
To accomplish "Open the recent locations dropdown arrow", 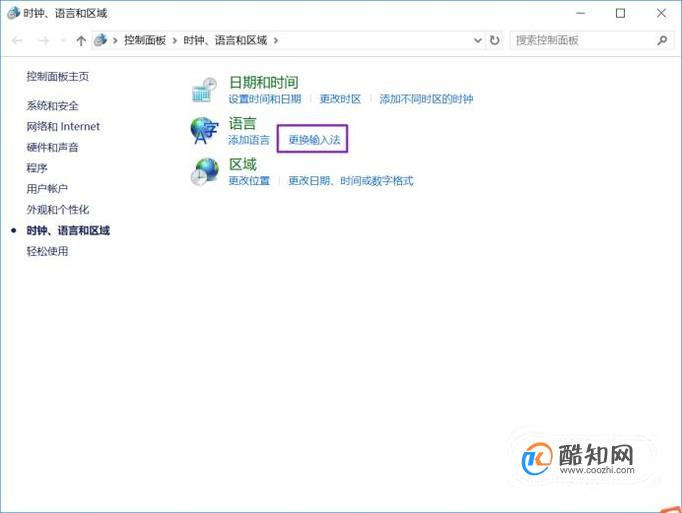I will click(63, 40).
